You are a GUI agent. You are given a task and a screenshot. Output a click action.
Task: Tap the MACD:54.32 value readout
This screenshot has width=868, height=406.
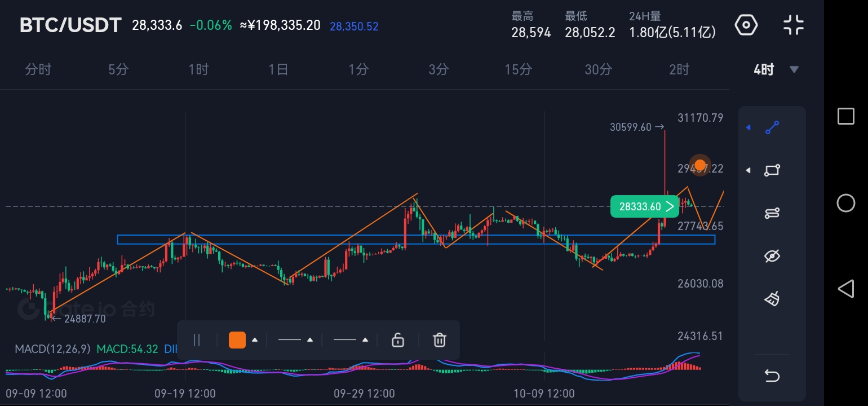coord(127,349)
